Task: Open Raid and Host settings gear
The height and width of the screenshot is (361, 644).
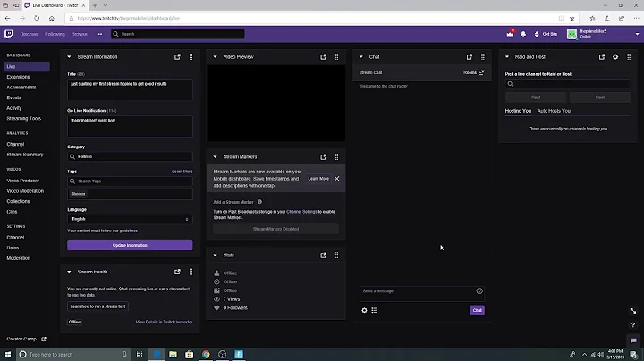Action: click(x=615, y=56)
